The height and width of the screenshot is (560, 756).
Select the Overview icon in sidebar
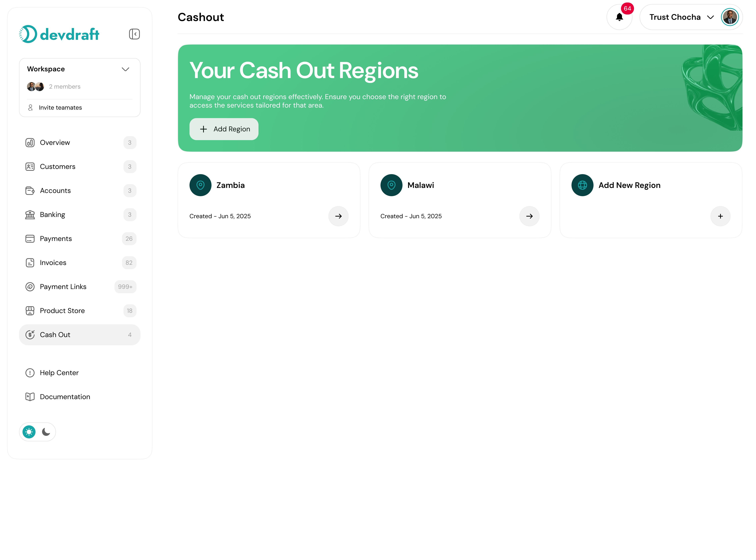point(30,142)
